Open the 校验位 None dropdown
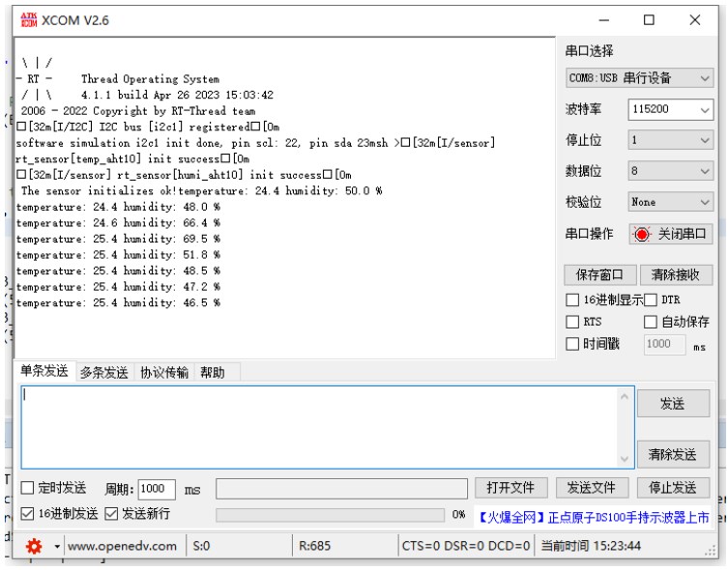 [x=670, y=202]
